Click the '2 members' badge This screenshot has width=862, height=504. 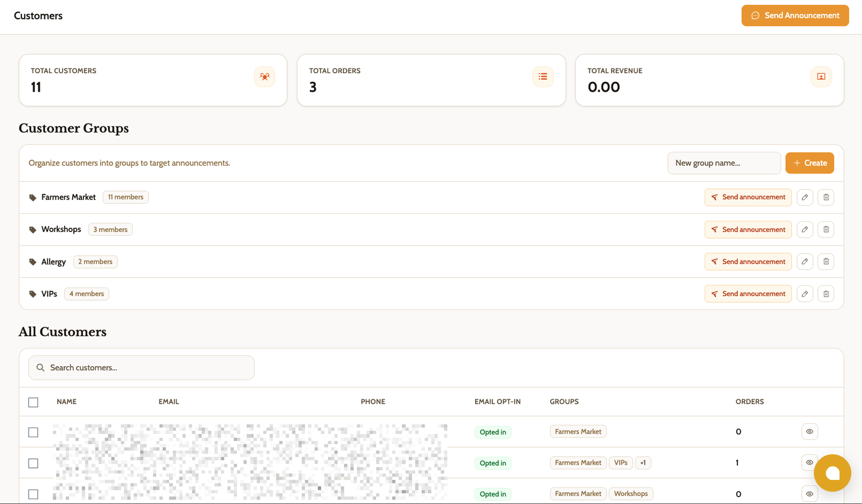tap(95, 262)
